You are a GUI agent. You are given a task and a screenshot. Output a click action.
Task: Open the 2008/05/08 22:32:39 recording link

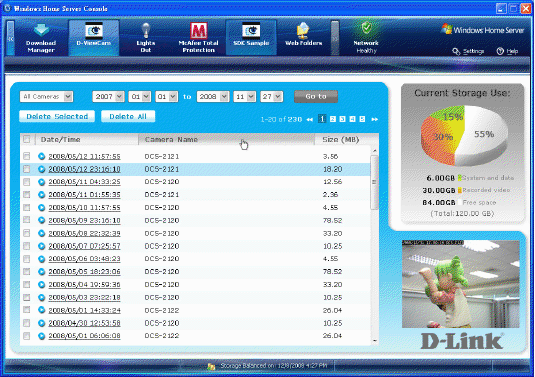pyautogui.click(x=84, y=233)
